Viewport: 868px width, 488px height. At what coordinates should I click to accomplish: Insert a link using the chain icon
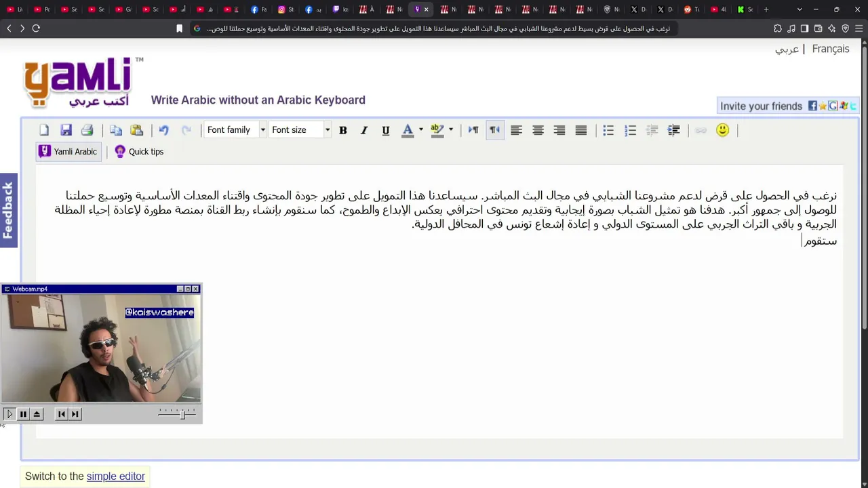click(701, 130)
